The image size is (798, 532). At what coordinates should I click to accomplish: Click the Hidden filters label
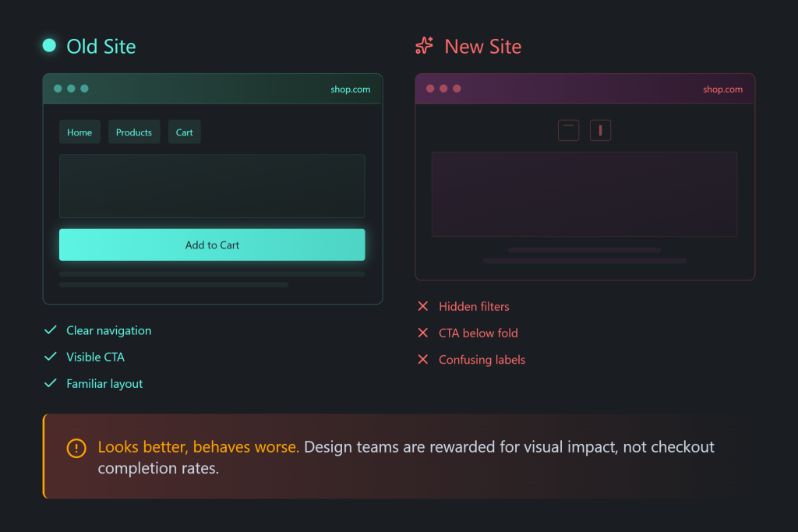pos(474,306)
